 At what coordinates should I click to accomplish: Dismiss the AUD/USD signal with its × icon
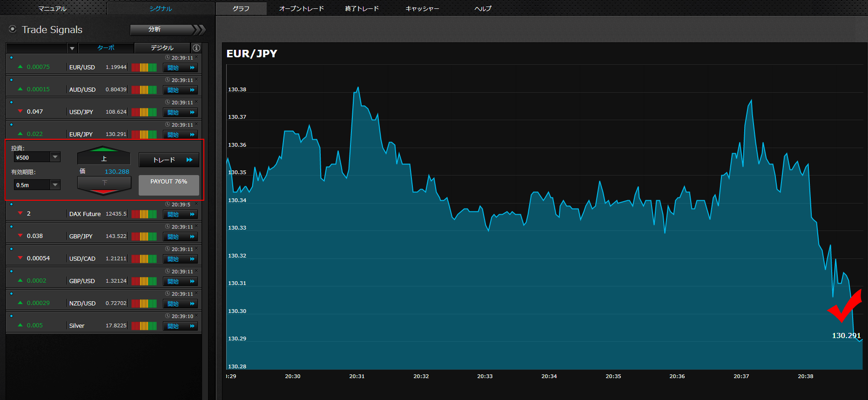point(196,80)
